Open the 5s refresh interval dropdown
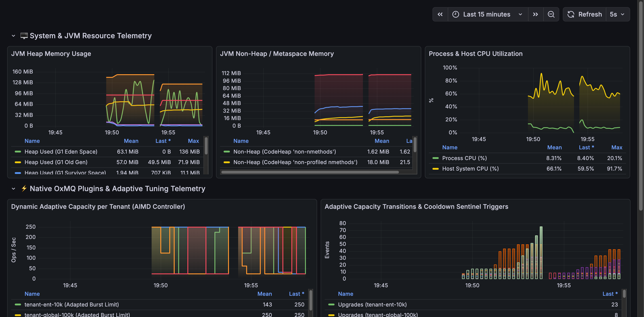 pyautogui.click(x=617, y=15)
